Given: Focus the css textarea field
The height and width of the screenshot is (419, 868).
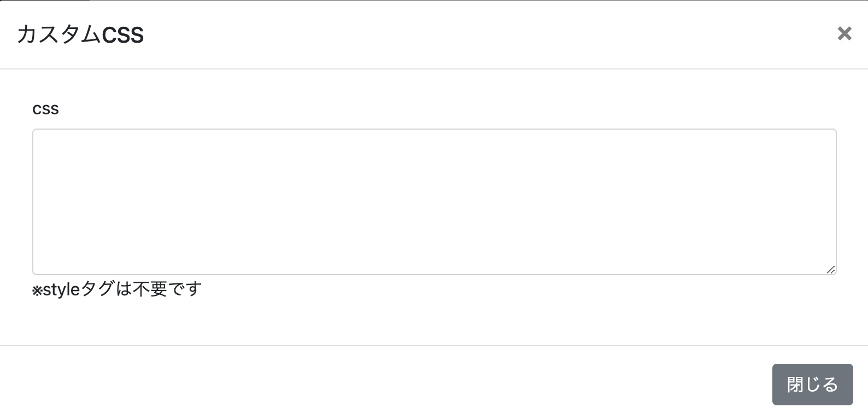Looking at the screenshot, I should coord(434,202).
